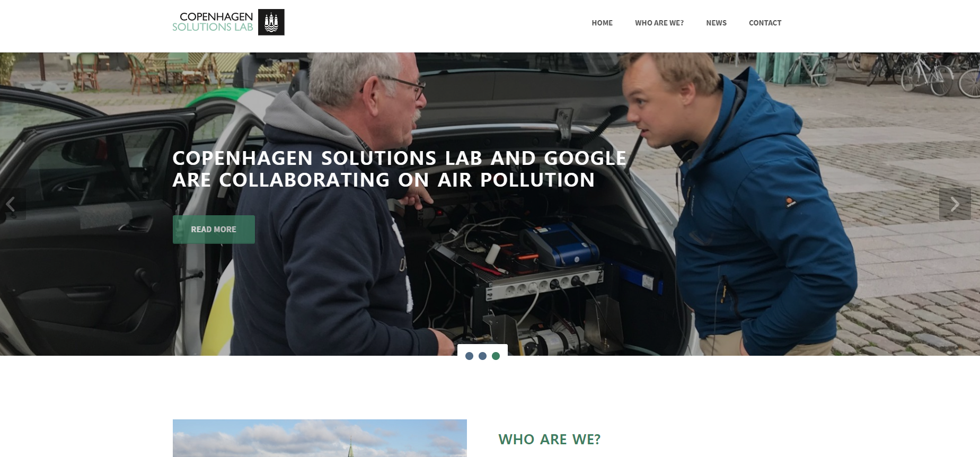The height and width of the screenshot is (457, 980).
Task: Select the second carousel dot indicator
Action: (482, 356)
